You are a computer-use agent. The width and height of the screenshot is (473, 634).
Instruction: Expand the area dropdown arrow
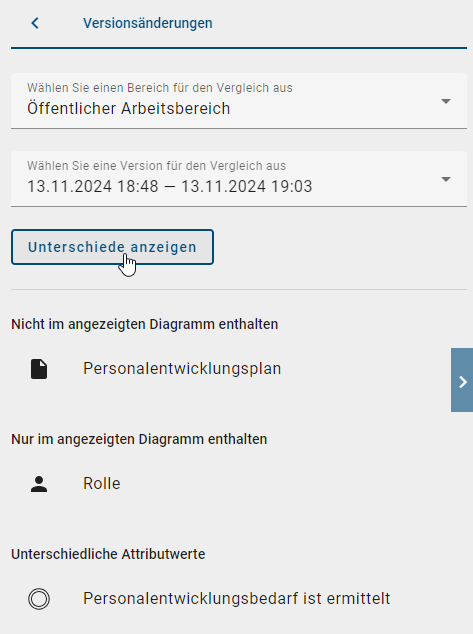click(446, 101)
